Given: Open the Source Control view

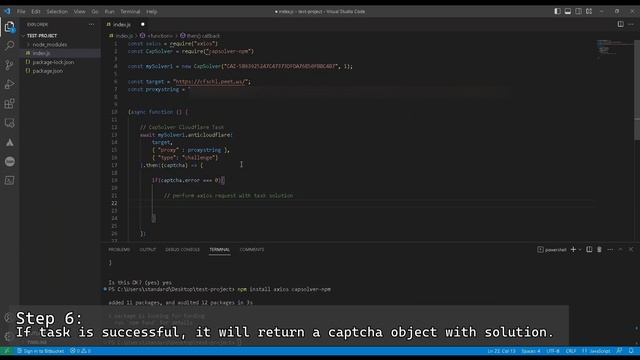Looking at the screenshot, I should [9, 64].
